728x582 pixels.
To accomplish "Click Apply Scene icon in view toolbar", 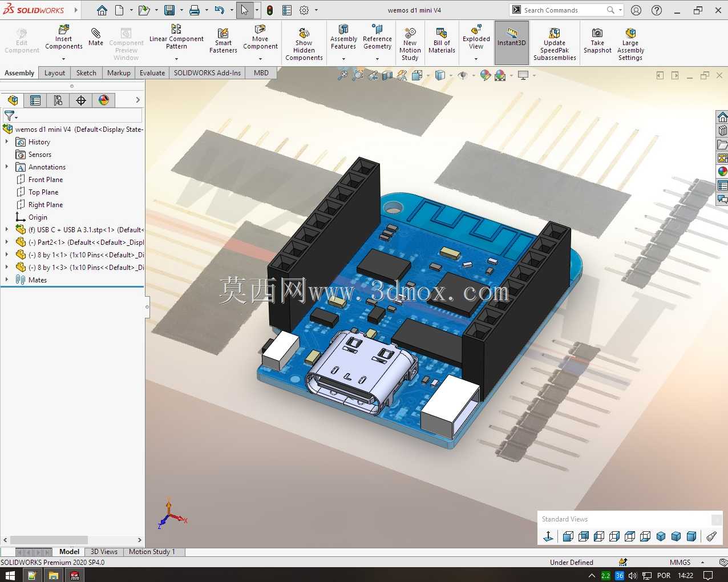I will [500, 75].
